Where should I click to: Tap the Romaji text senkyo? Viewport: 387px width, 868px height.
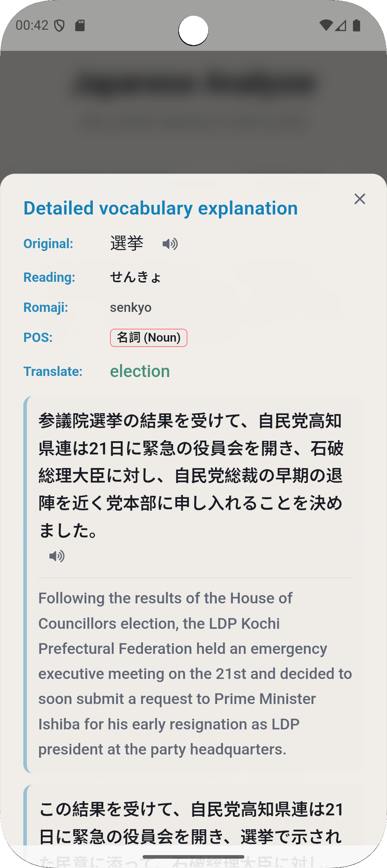[130, 307]
